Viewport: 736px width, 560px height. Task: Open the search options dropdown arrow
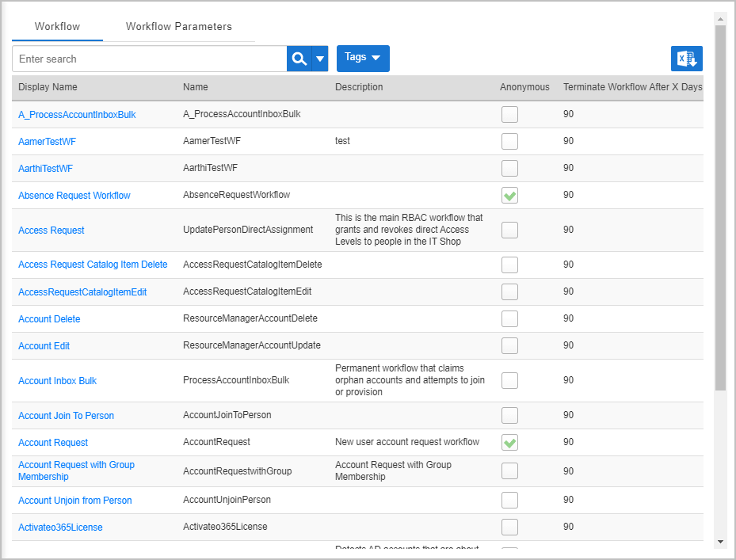tap(319, 59)
